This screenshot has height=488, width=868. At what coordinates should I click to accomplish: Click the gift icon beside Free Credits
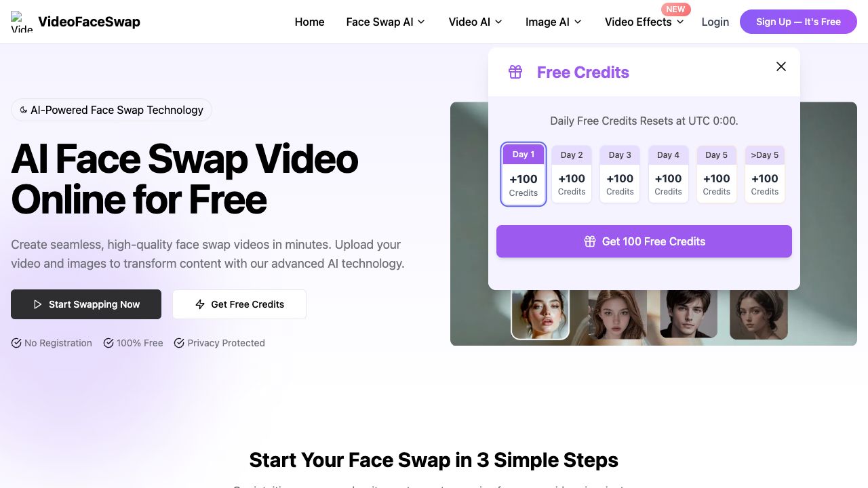(515, 72)
